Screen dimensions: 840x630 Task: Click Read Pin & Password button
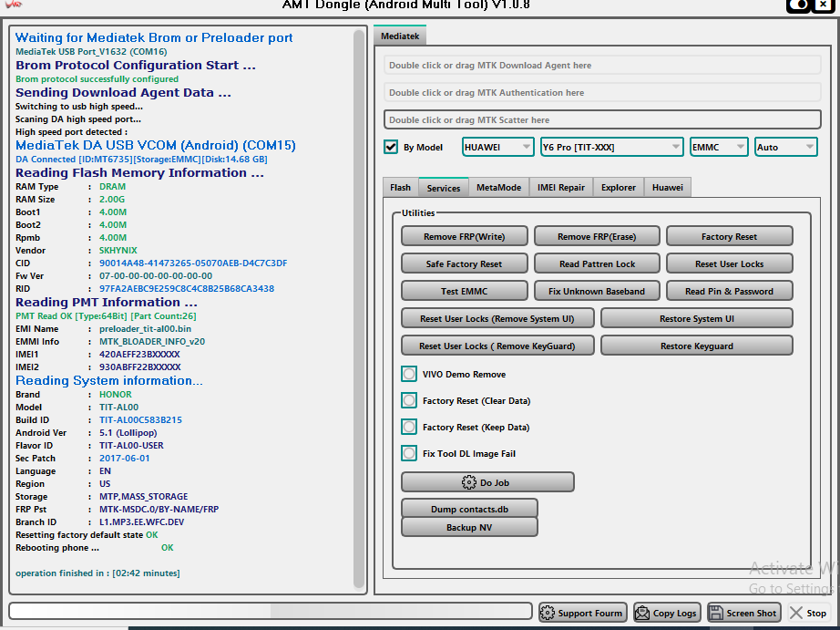click(x=729, y=291)
